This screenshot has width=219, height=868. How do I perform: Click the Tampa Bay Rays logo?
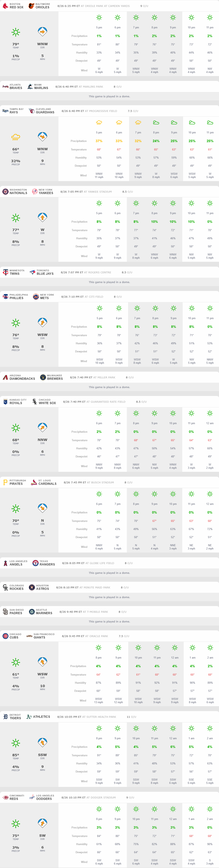[5, 111]
